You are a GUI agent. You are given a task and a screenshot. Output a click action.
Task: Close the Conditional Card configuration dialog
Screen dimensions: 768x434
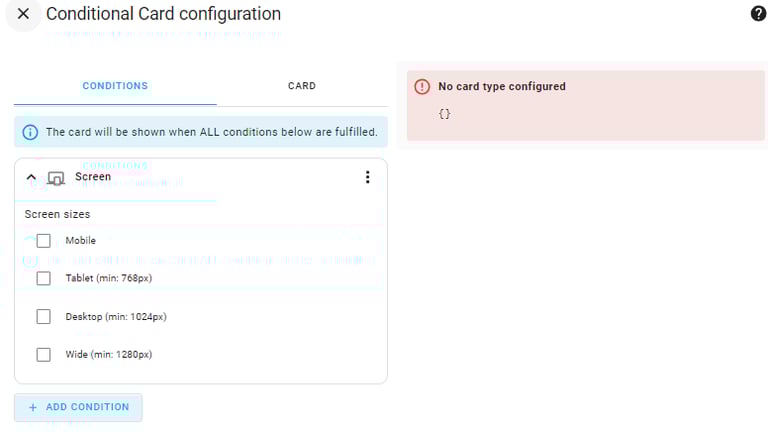coord(23,14)
